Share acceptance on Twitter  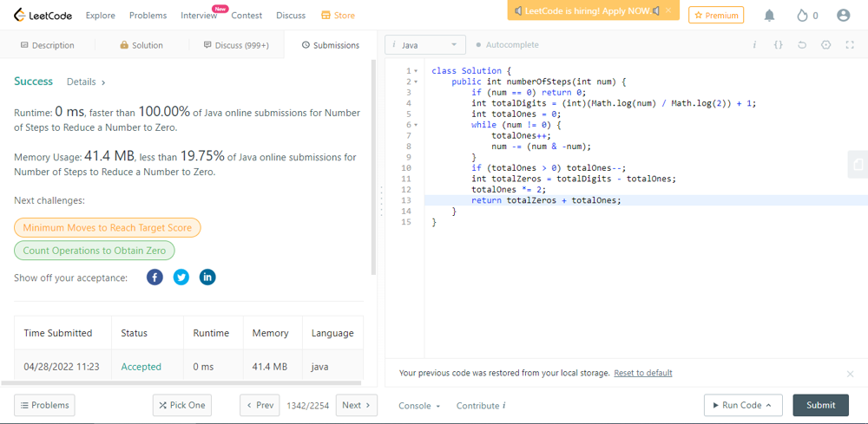click(x=181, y=277)
